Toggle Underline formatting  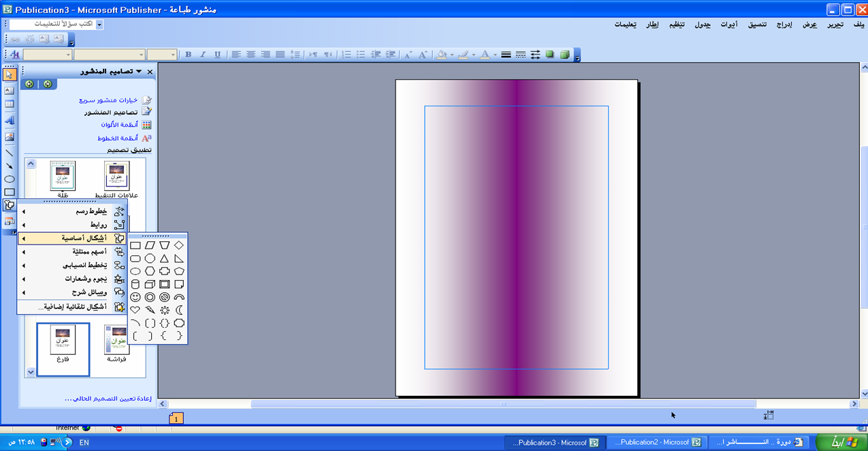(x=217, y=55)
